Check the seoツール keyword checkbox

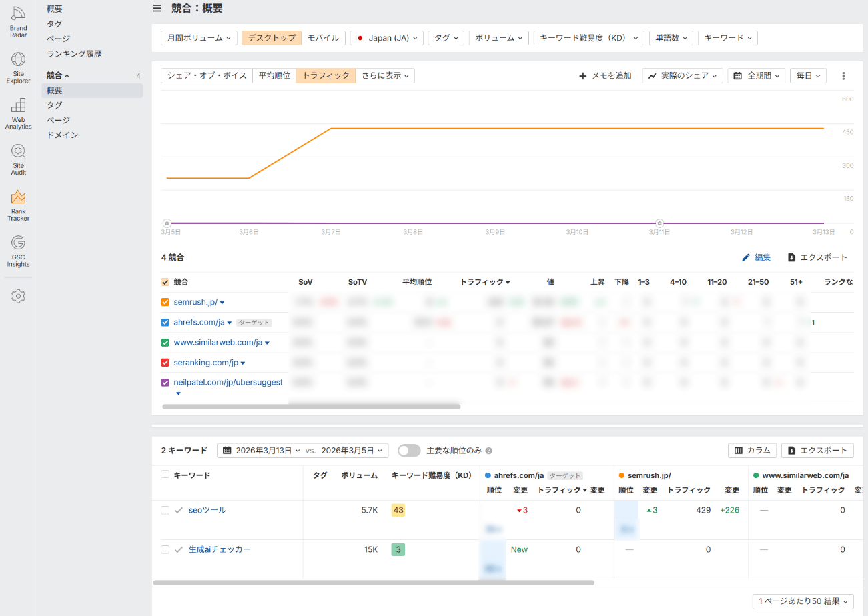pyautogui.click(x=165, y=510)
